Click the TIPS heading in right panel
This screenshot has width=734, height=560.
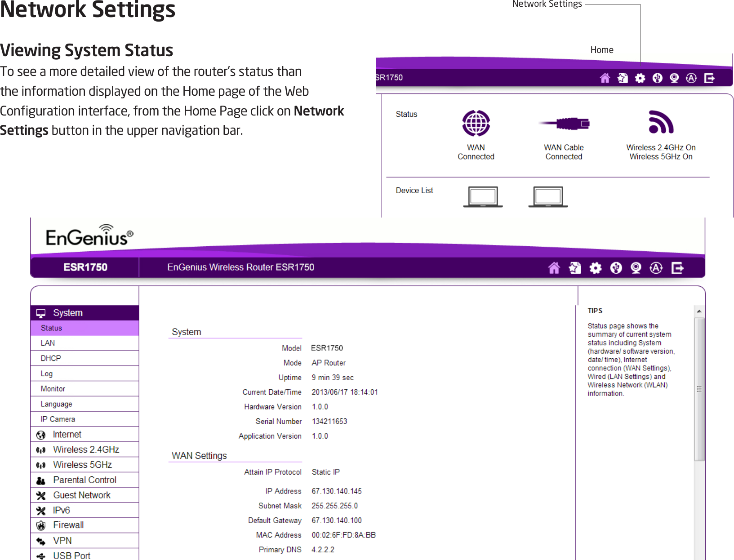595,311
